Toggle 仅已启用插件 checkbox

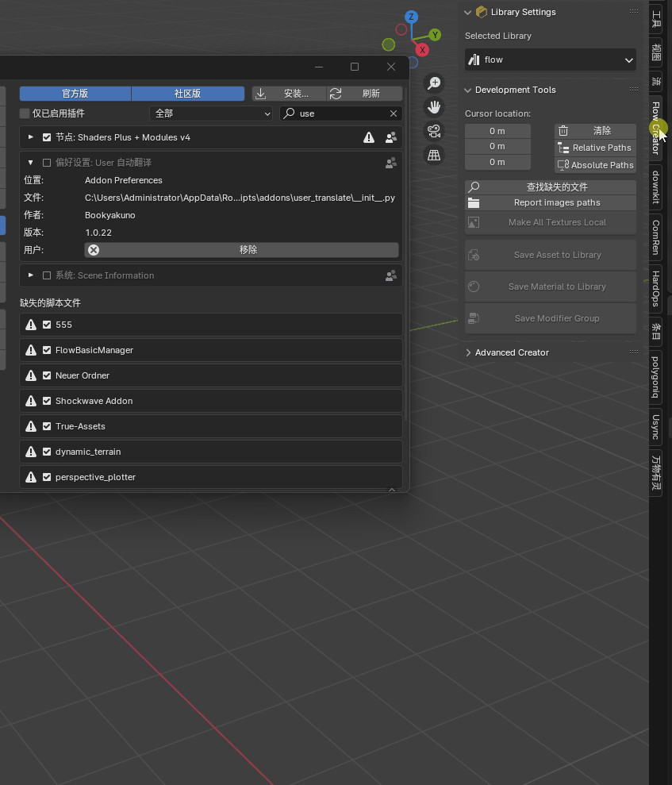pyautogui.click(x=25, y=114)
